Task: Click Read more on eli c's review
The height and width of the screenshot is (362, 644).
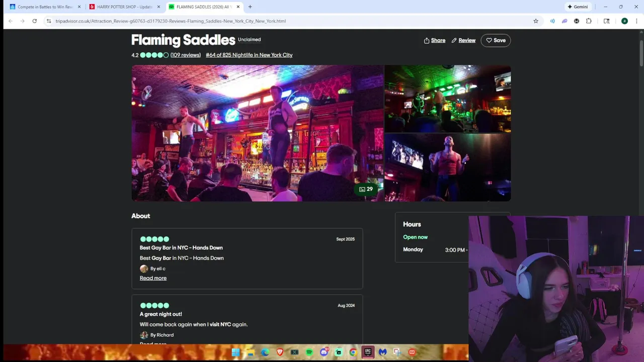Action: 153,278
